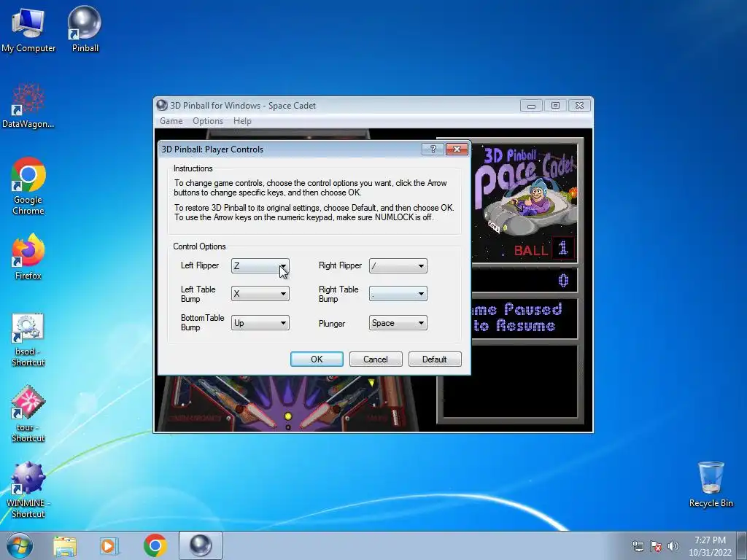747x560 pixels.
Task: Open the Firefox desktop shortcut
Action: tap(28, 256)
